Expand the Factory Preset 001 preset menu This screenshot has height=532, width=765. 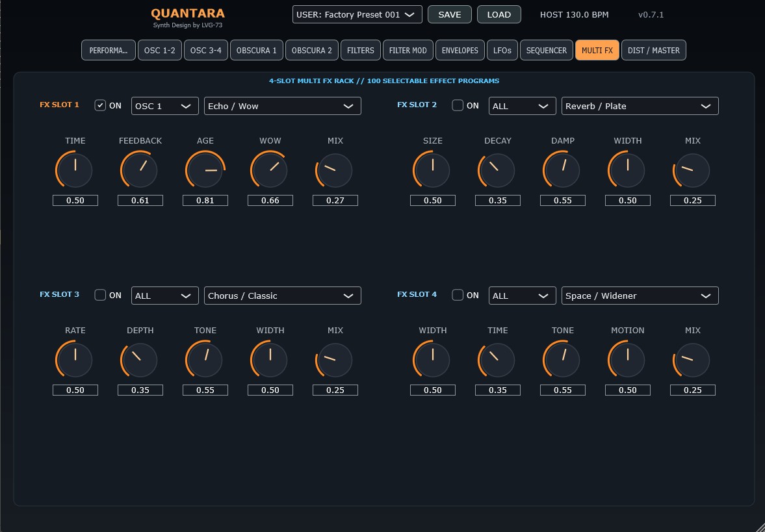357,15
